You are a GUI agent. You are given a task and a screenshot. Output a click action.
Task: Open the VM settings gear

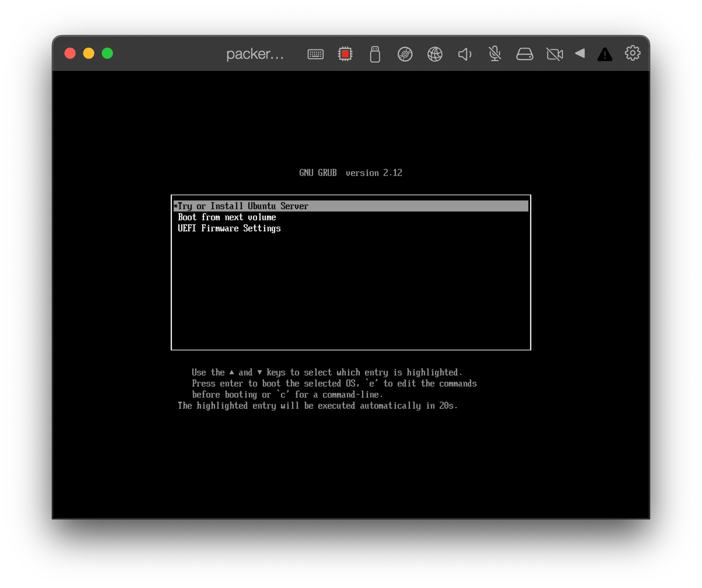coord(632,53)
